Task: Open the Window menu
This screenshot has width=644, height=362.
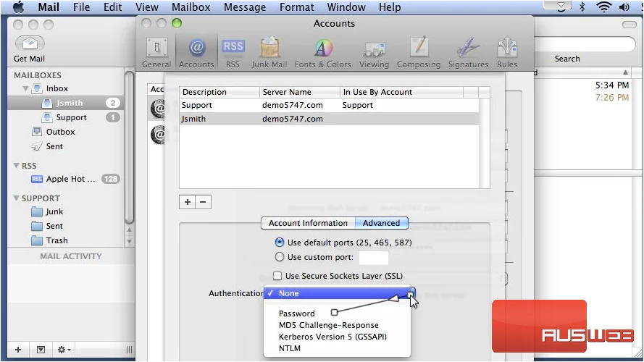Action: 346,7
